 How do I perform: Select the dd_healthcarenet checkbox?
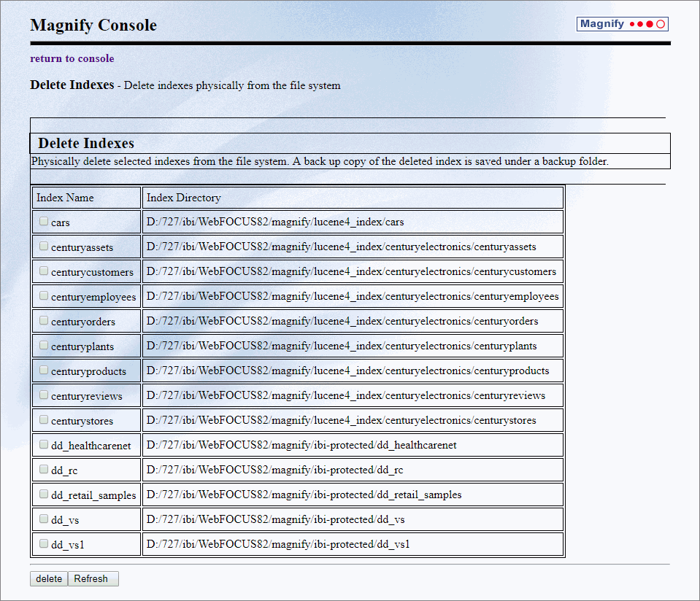(43, 444)
